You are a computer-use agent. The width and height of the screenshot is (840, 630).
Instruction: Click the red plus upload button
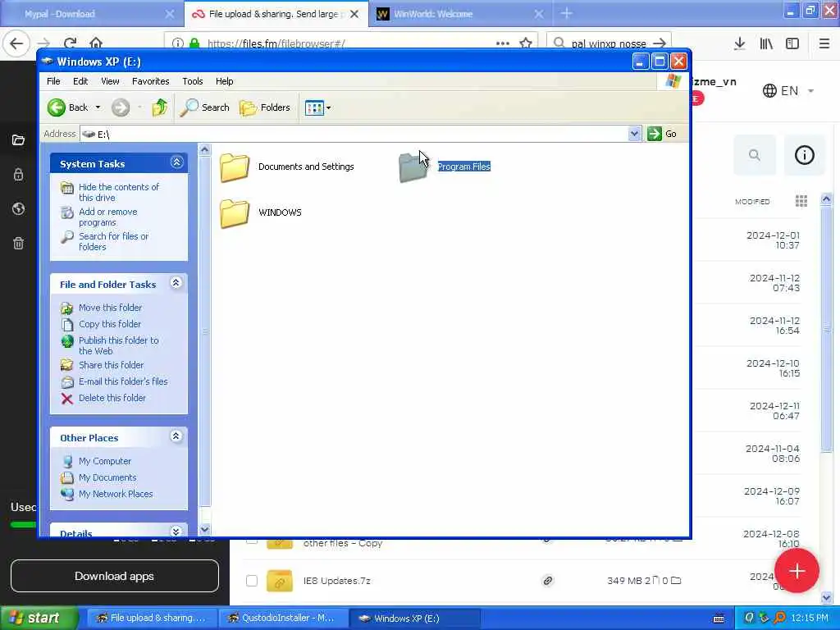tap(797, 571)
